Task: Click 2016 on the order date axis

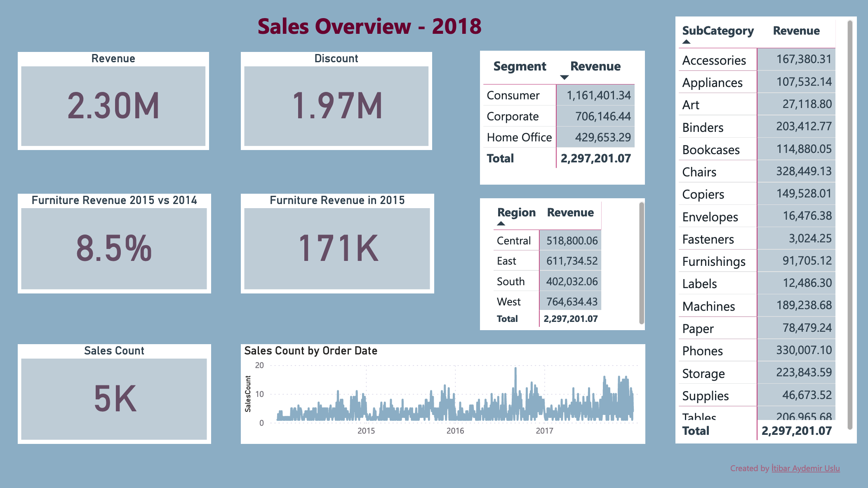Action: 455,431
